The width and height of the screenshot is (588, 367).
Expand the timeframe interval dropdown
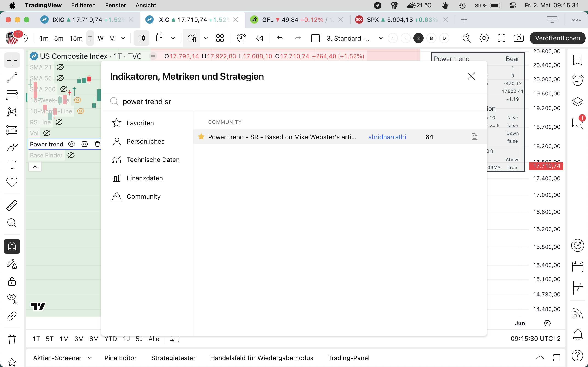click(123, 38)
